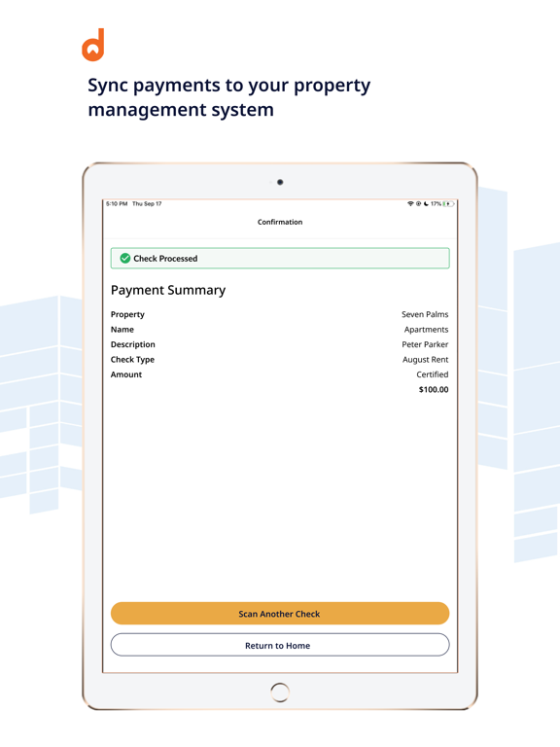Screen dimensions: 560x747
Task: Click the orange app logo
Action: (x=93, y=45)
